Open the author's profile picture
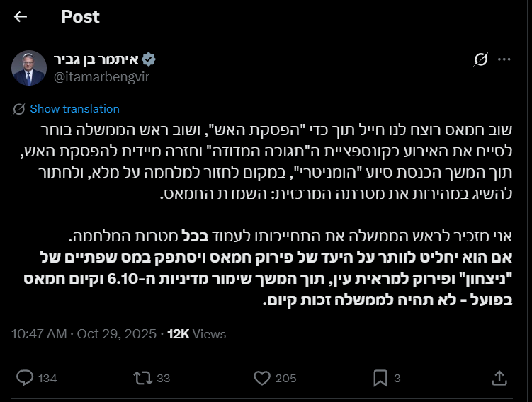The height and width of the screenshot is (402, 532). (29, 68)
